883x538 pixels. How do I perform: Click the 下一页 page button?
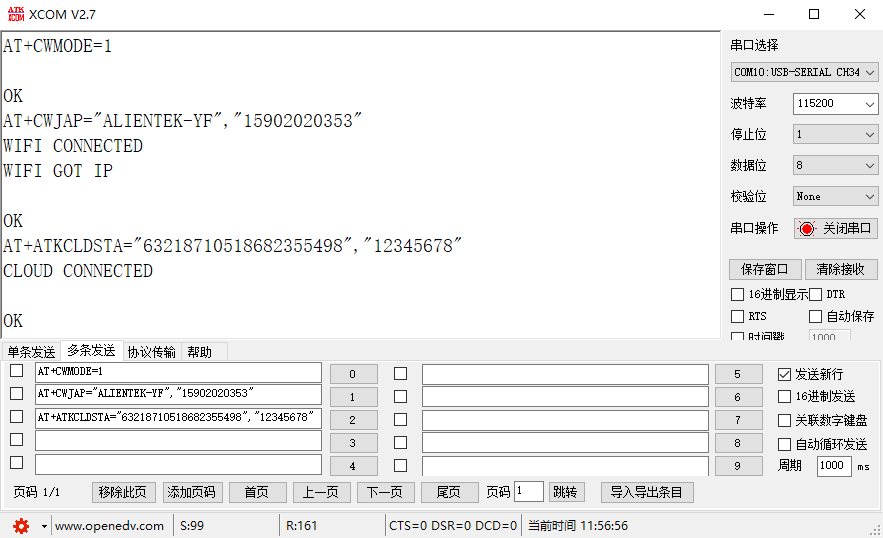[x=384, y=492]
